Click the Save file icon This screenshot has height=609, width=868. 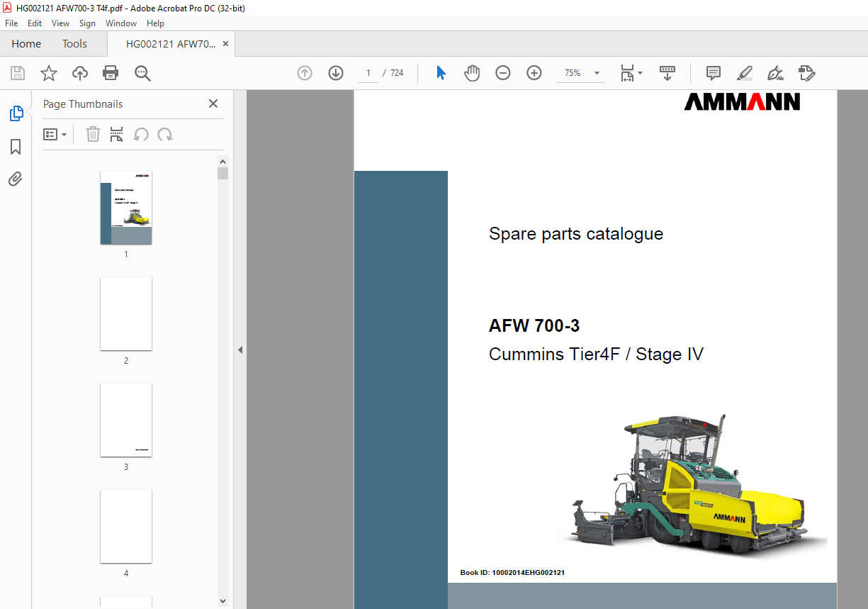(x=18, y=73)
